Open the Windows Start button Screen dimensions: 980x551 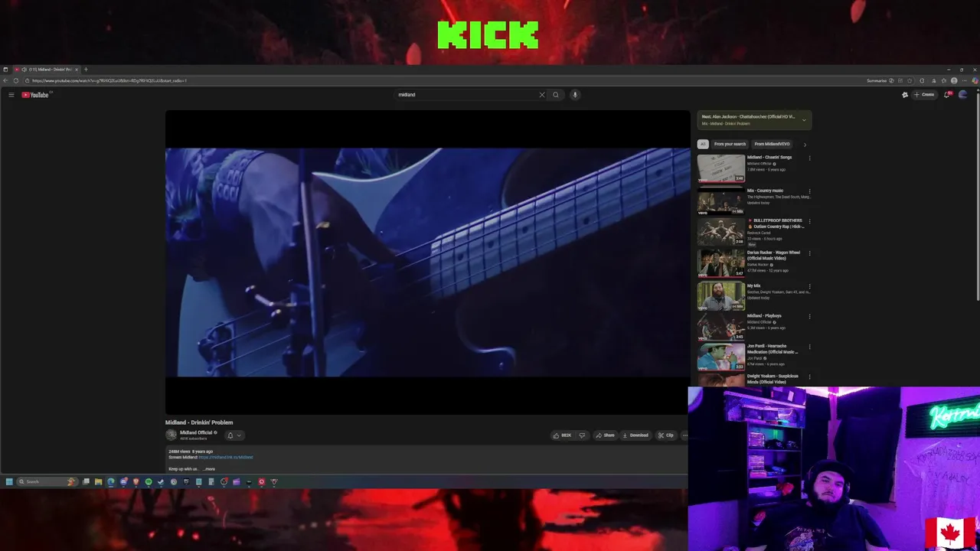pyautogui.click(x=9, y=481)
